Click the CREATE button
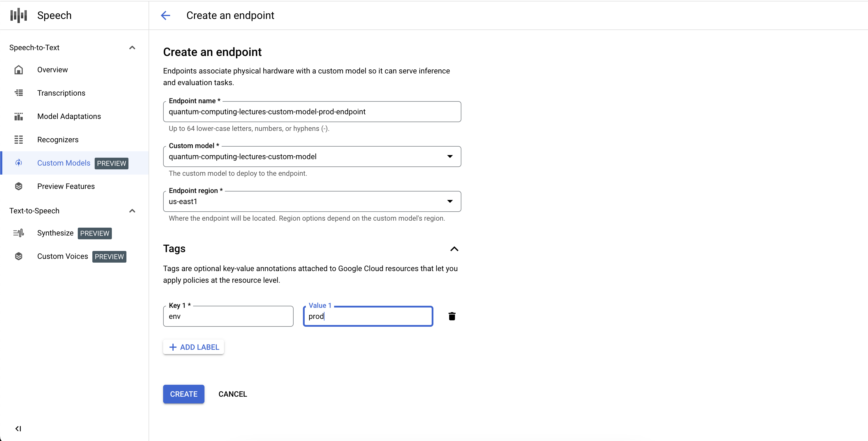Image resolution: width=868 pixels, height=441 pixels. click(184, 394)
